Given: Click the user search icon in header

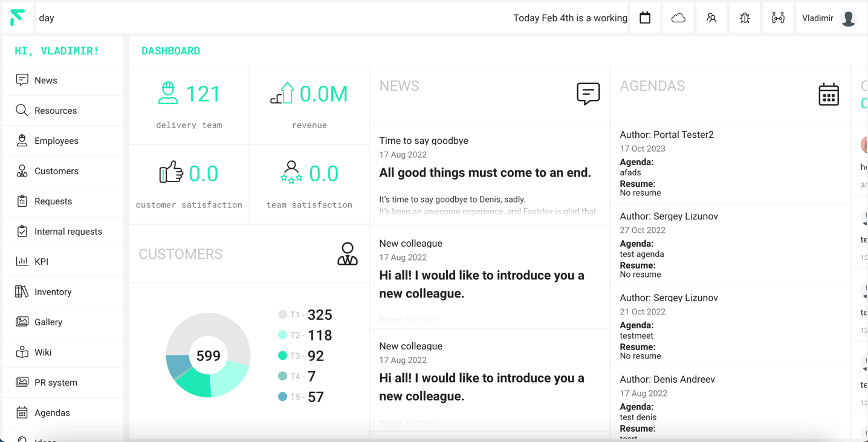Looking at the screenshot, I should 711,18.
